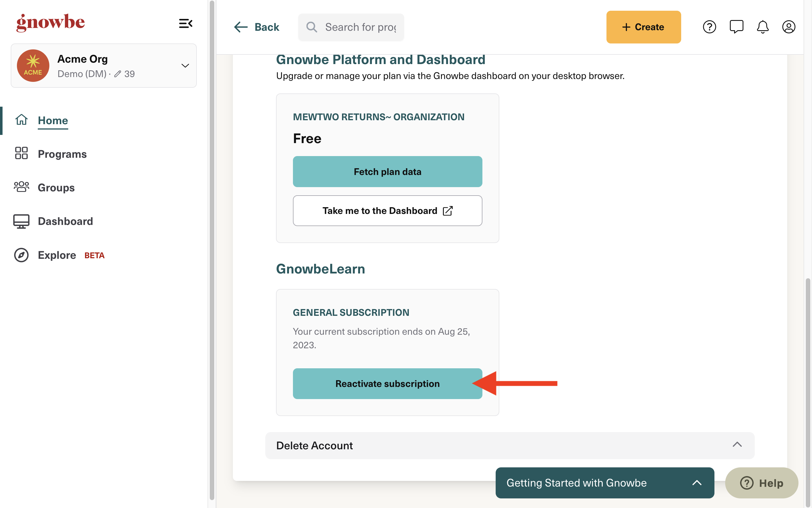
Task: Go to Home in the sidebar
Action: 53,120
